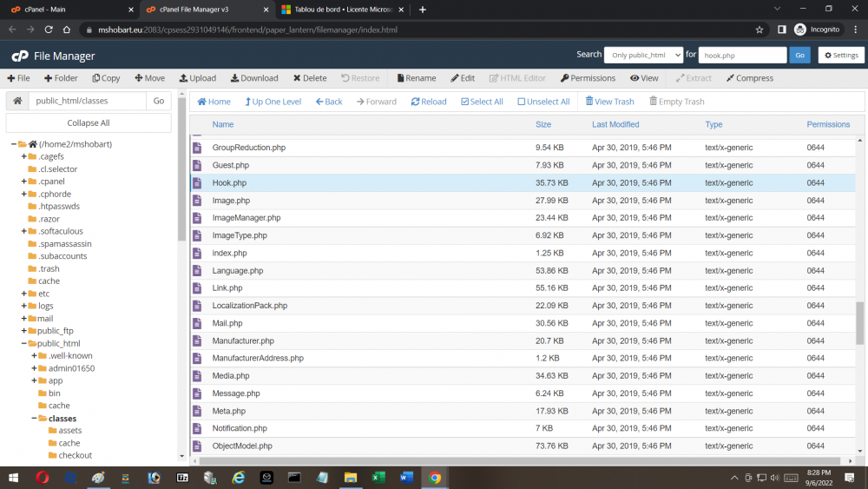
Task: Open the 'Only public_html' search scope dropdown
Action: (x=643, y=55)
